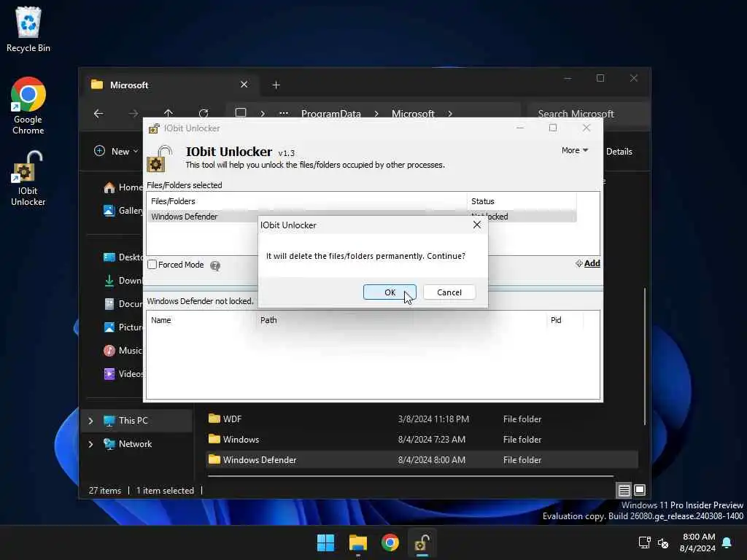Open the New dropdown in Explorer
The width and height of the screenshot is (747, 560).
click(116, 151)
